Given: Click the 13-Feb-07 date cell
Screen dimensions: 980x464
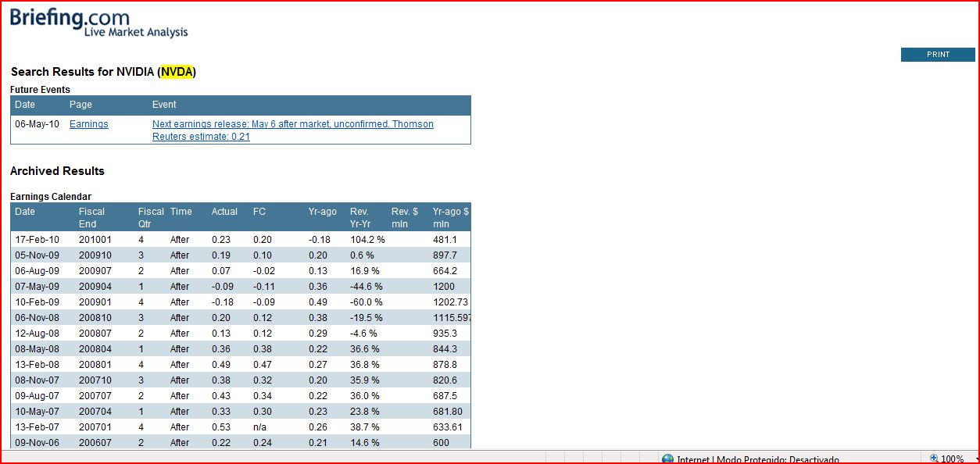Looking at the screenshot, I should (38, 427).
